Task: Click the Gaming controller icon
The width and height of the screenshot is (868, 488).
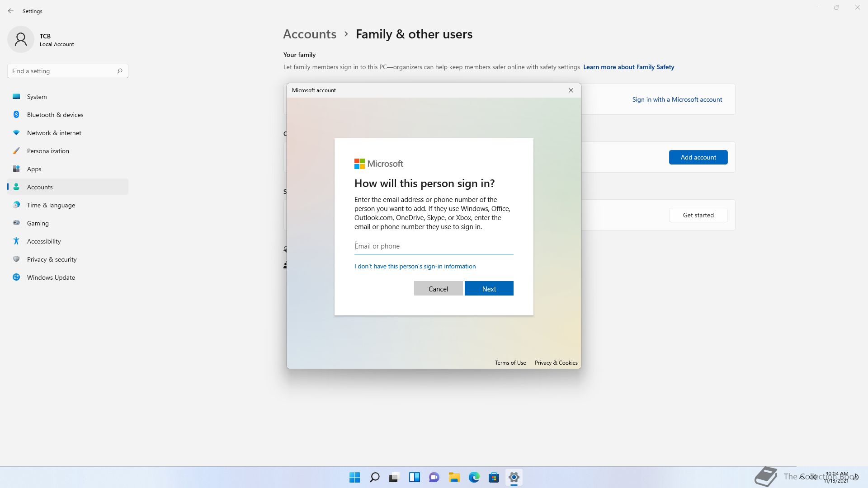Action: point(16,223)
